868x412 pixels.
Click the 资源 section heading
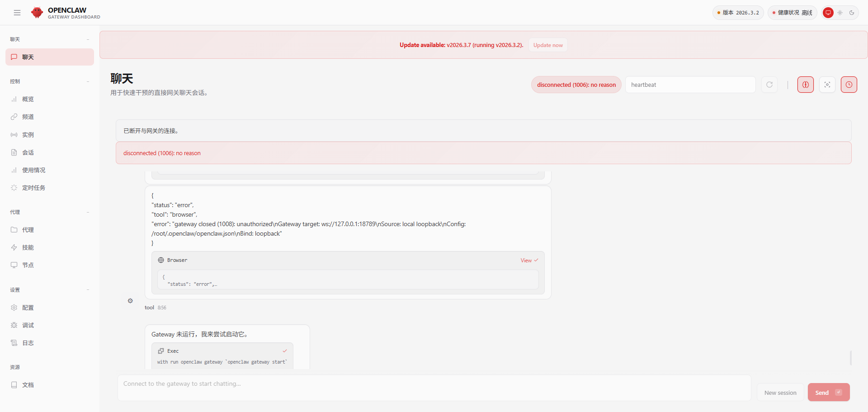tap(15, 367)
